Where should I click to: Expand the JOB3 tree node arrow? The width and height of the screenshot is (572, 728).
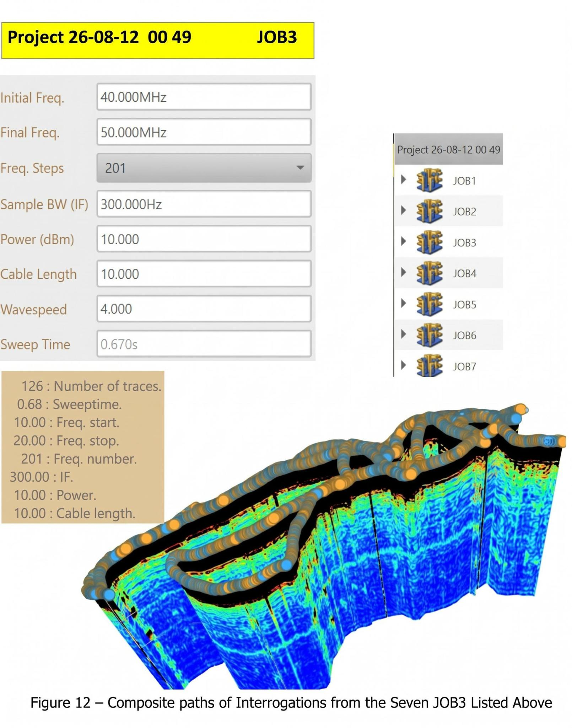coord(403,241)
